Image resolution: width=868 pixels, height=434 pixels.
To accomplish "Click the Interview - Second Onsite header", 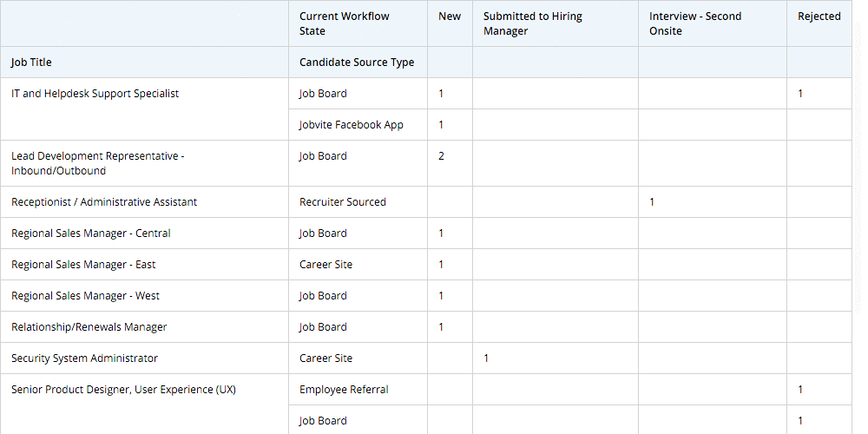I will [694, 23].
